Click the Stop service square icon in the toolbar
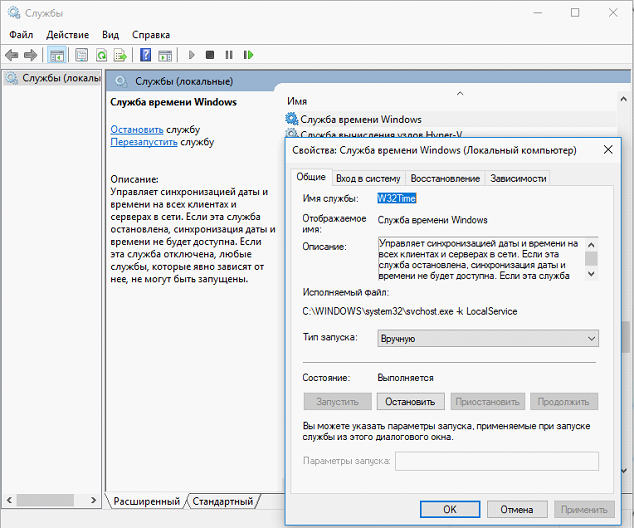Screen dimensions: 634x528 pyautogui.click(x=210, y=55)
